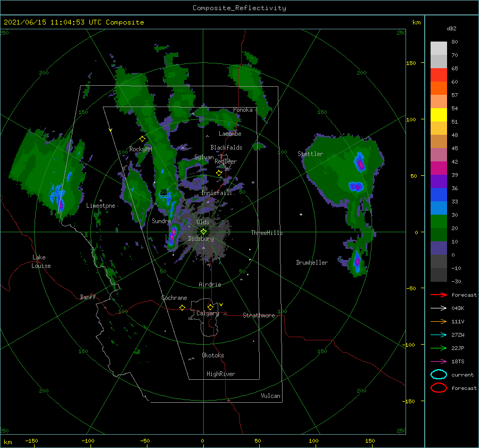Click the yellow diamond marker near RedDeer

219,173
